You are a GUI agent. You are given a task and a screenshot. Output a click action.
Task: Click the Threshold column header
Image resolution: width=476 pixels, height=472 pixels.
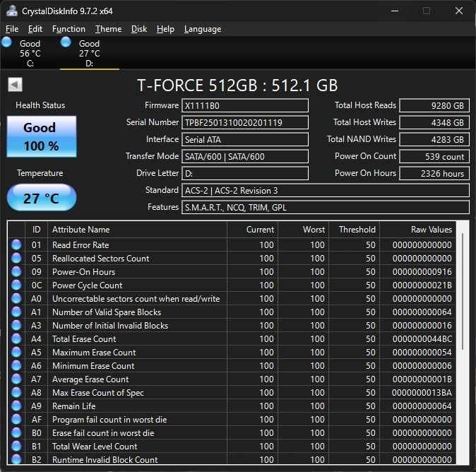tap(354, 230)
